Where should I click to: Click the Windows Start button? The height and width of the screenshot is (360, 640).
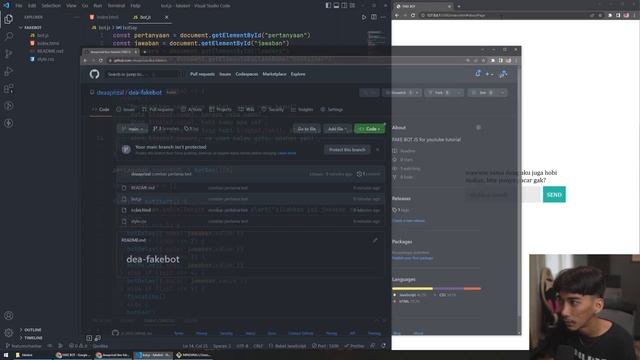point(6,355)
